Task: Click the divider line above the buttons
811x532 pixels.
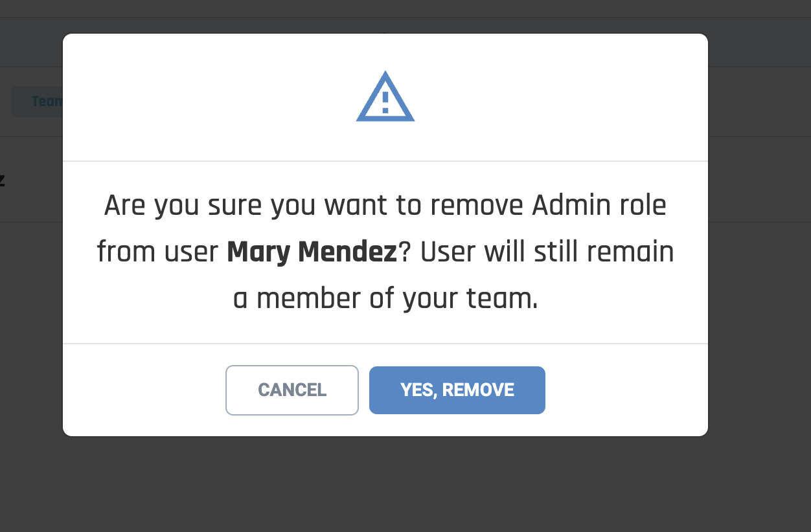Action: click(x=385, y=344)
